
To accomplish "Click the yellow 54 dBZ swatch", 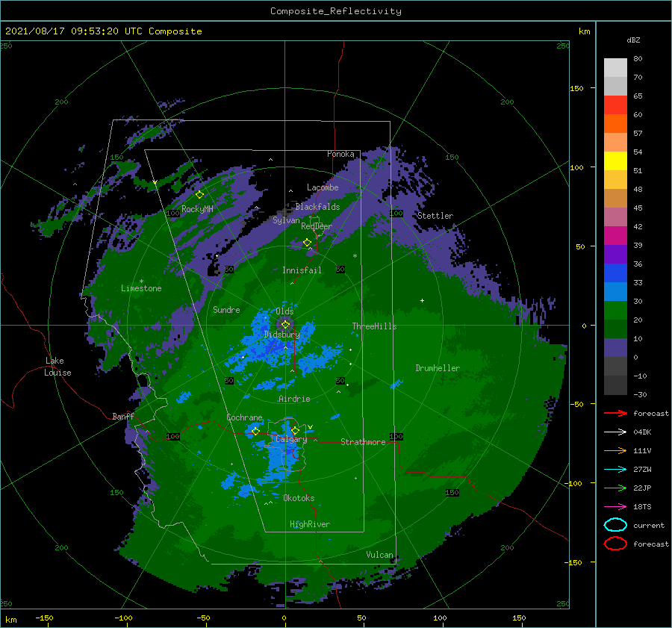I will (x=615, y=161).
